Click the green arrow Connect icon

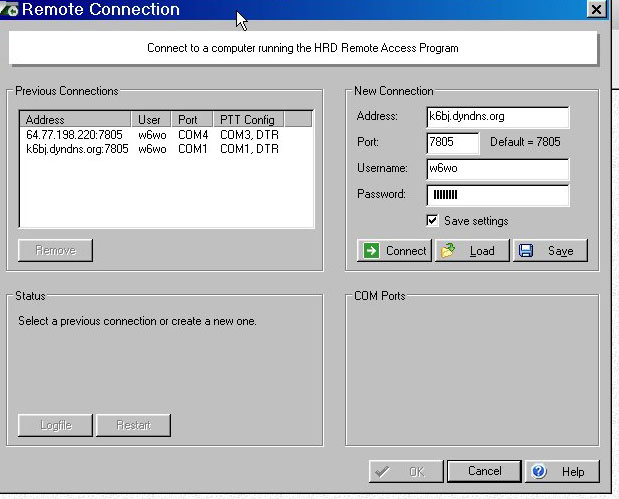[x=371, y=251]
